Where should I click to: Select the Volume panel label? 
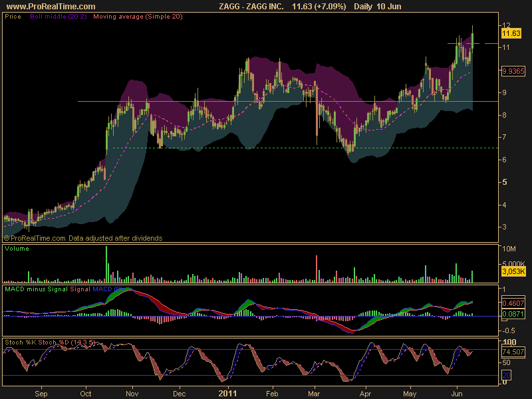17,249
